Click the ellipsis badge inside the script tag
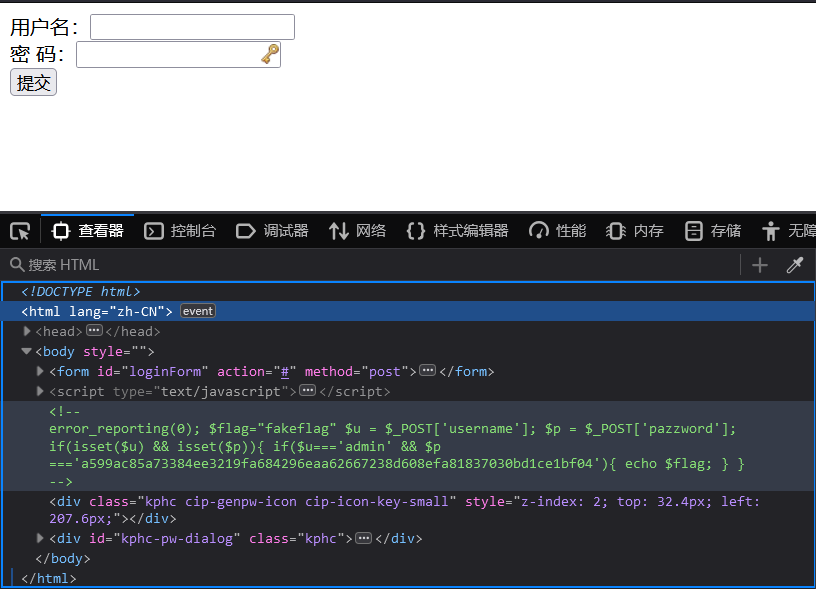Screen dimensions: 816x589 point(308,390)
